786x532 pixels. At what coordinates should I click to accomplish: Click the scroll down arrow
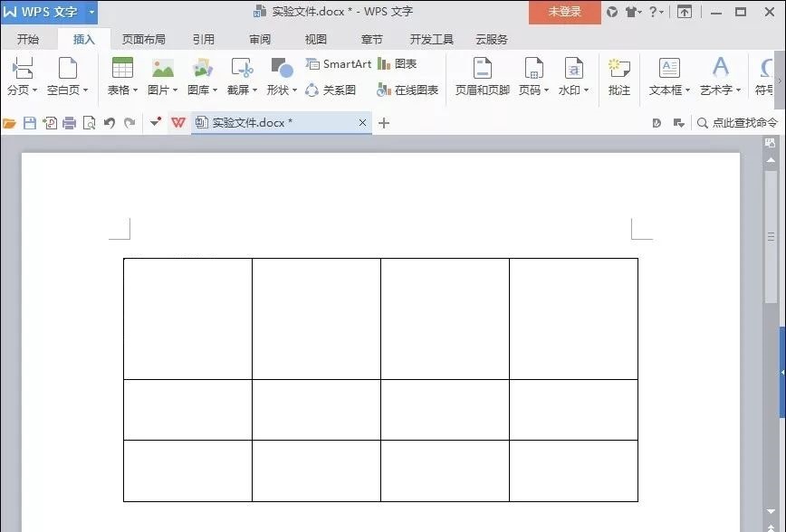pyautogui.click(x=771, y=511)
